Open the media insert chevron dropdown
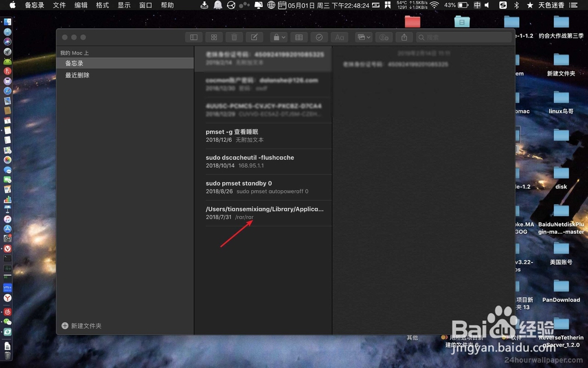588x368 pixels. point(369,37)
